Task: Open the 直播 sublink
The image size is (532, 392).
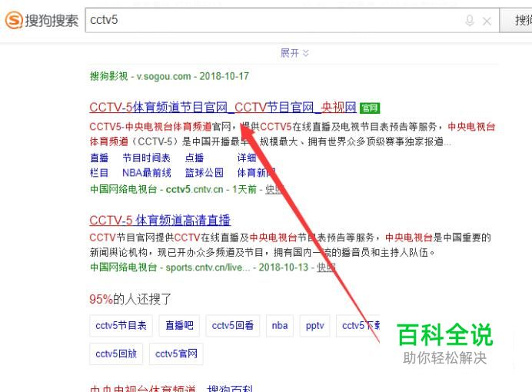Action: point(99,158)
